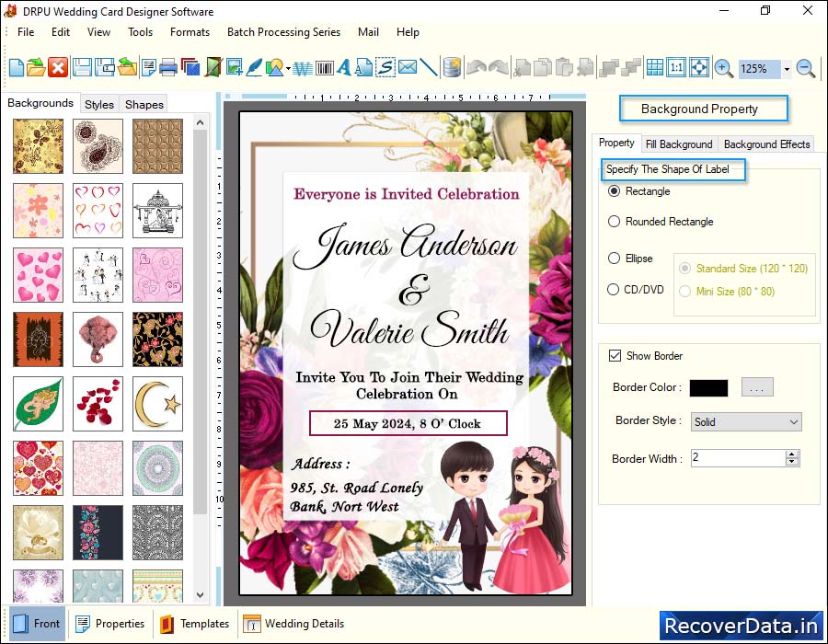Open the Formats menu

pyautogui.click(x=190, y=32)
